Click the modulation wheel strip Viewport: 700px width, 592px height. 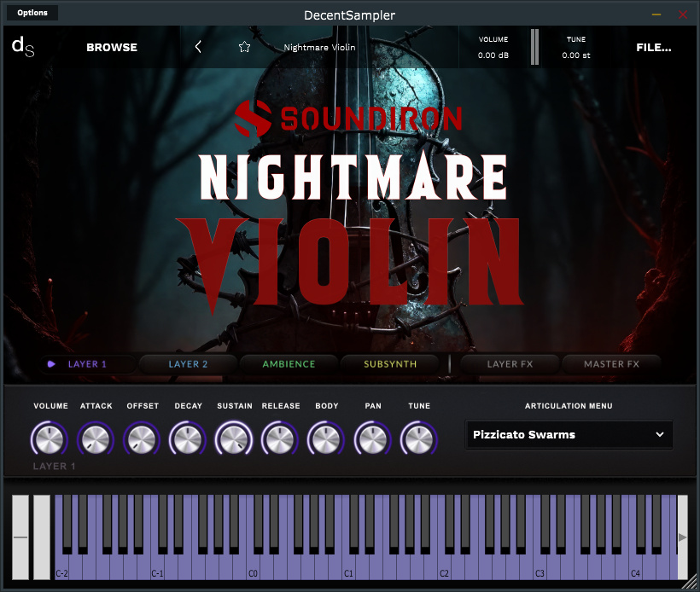tap(42, 537)
